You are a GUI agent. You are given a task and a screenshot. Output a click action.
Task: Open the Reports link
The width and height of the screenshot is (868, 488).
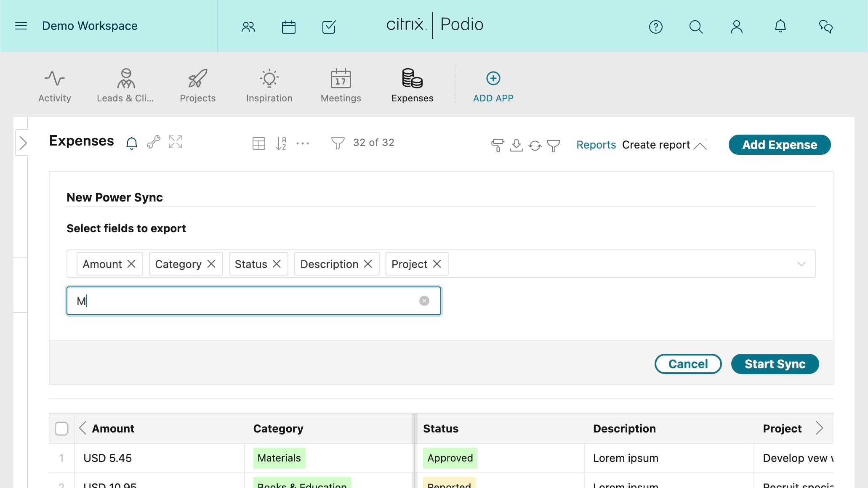pos(596,145)
